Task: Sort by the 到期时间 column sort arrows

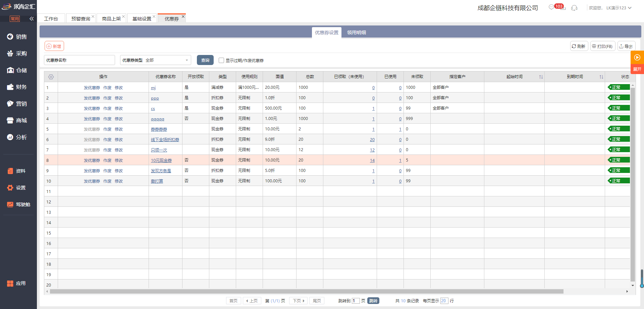Action: click(601, 77)
